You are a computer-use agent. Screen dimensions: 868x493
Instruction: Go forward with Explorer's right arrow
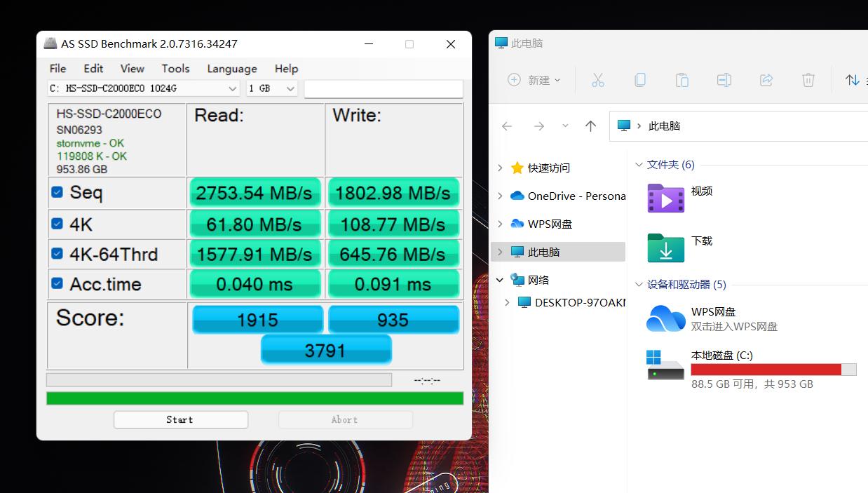pos(538,126)
